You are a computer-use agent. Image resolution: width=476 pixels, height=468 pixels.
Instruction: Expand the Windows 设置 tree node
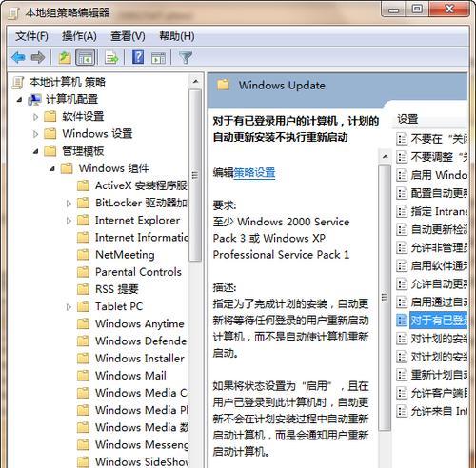[35, 134]
